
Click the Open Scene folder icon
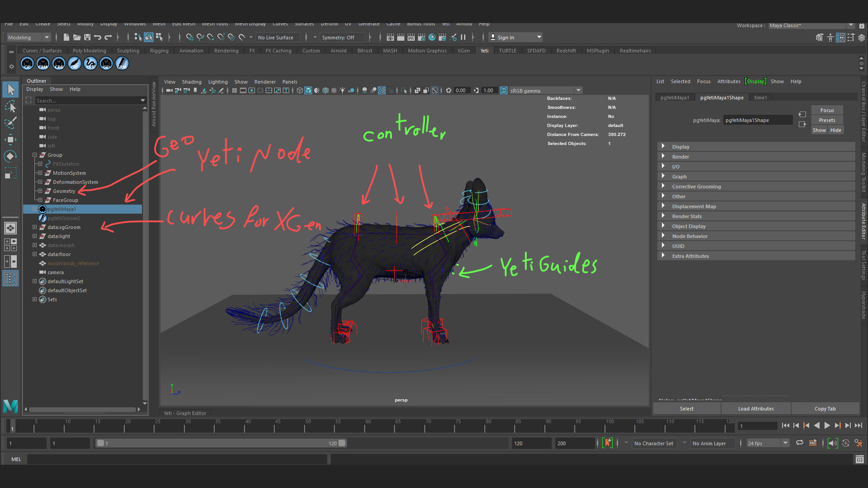(77, 37)
